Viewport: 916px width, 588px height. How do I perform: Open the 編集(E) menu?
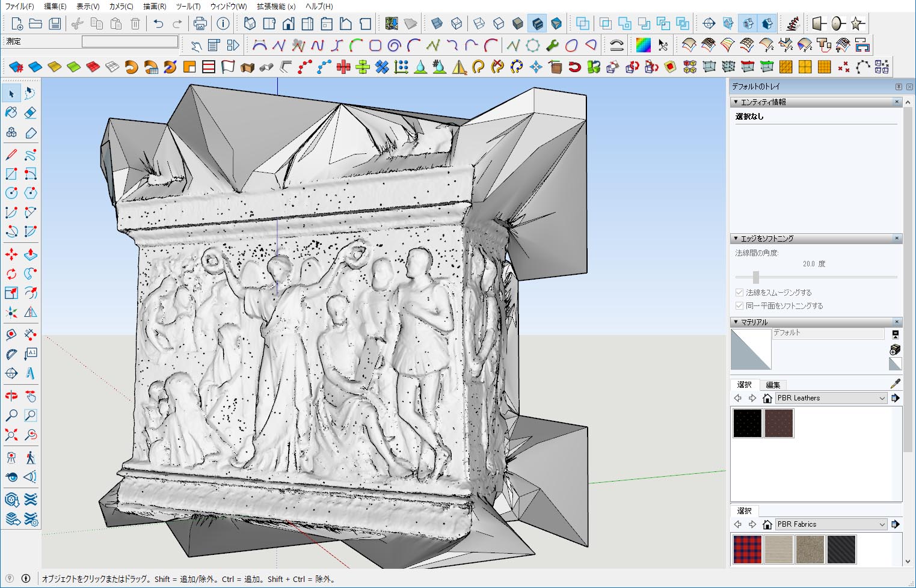55,6
